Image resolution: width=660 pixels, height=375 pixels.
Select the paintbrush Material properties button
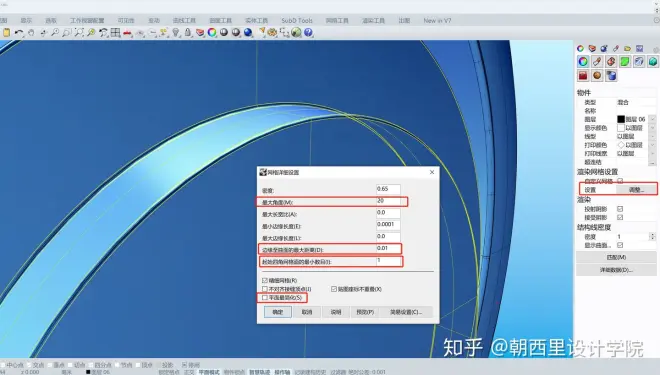[x=597, y=62]
